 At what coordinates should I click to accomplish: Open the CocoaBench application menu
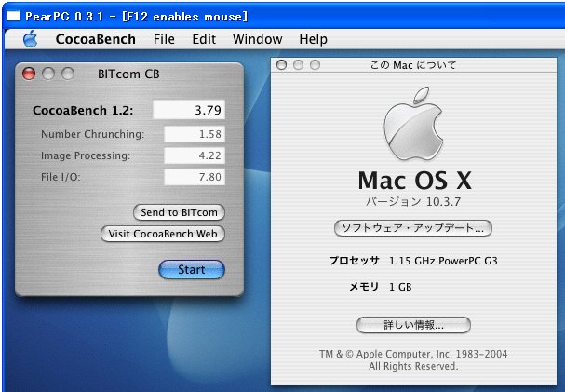[96, 39]
